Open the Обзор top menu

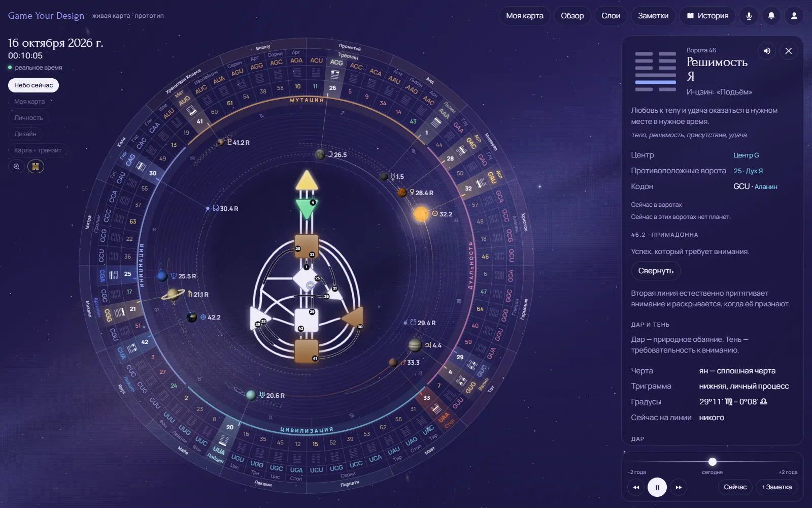pos(572,16)
